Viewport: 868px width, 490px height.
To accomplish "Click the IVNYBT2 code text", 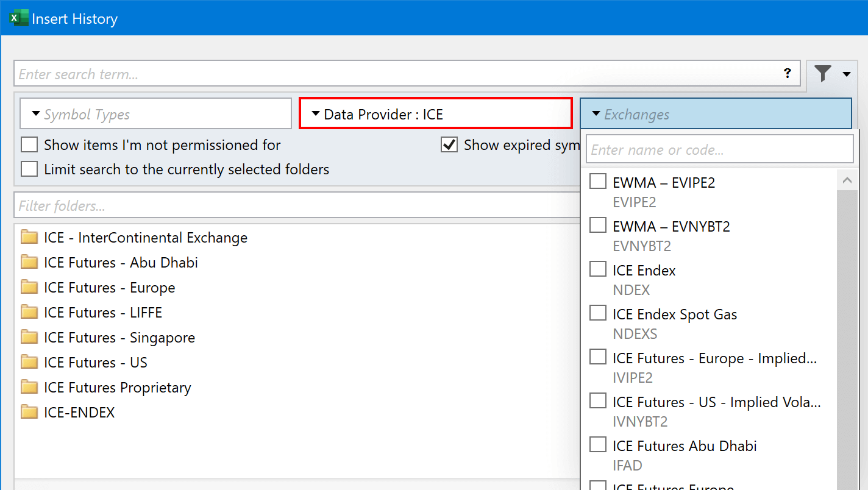I will click(x=640, y=422).
